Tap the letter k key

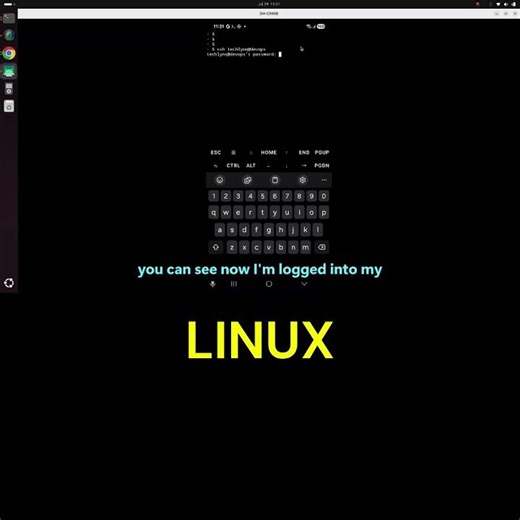pyautogui.click(x=305, y=230)
